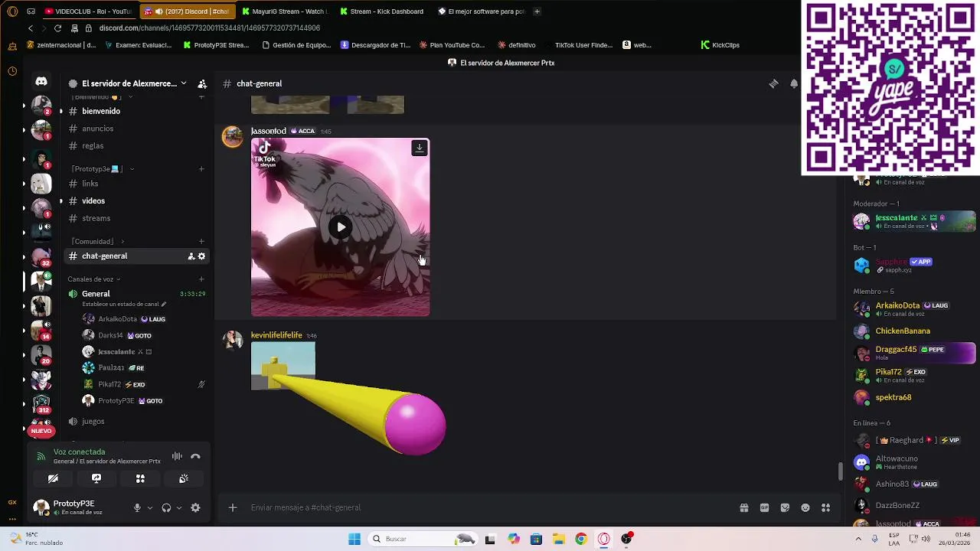
Task: Open user settings gear
Action: pyautogui.click(x=195, y=507)
